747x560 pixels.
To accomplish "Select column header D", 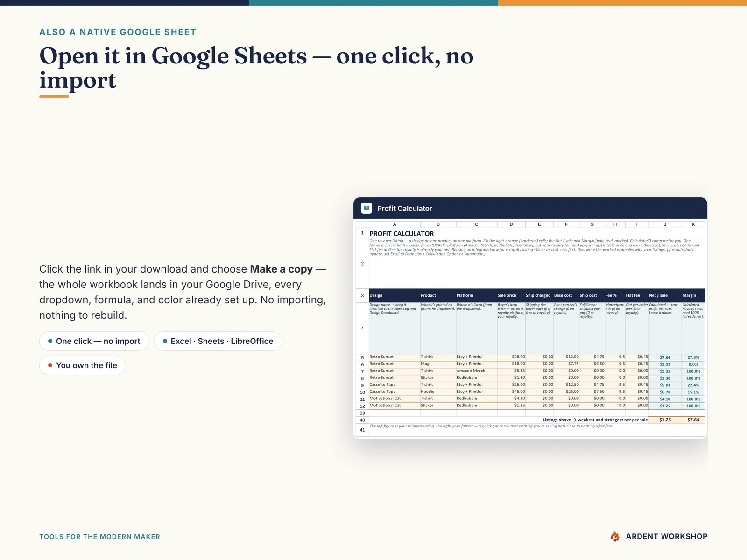I will (511, 224).
